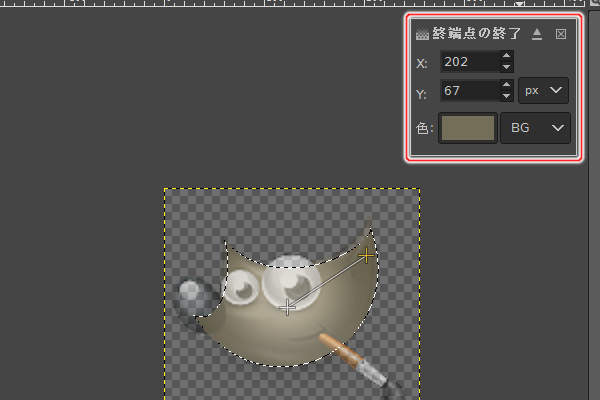This screenshot has height=400, width=600.
Task: Click the white gradient start handle
Action: [287, 308]
